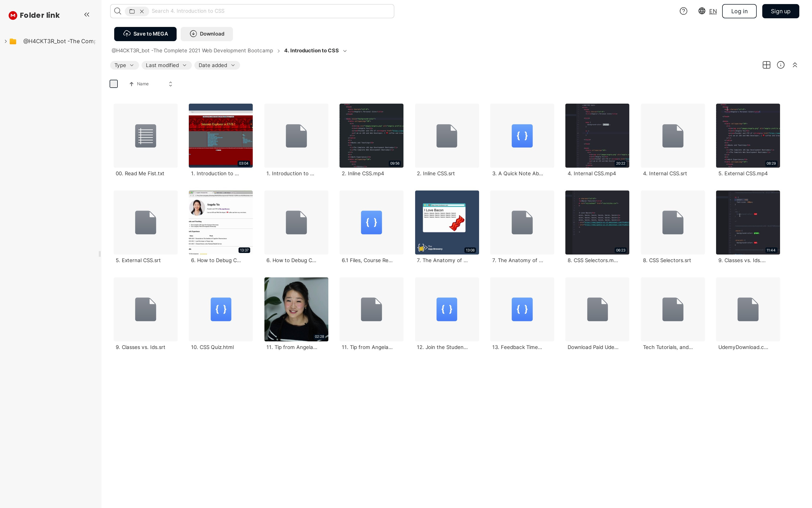Open the help question mark icon

(683, 11)
